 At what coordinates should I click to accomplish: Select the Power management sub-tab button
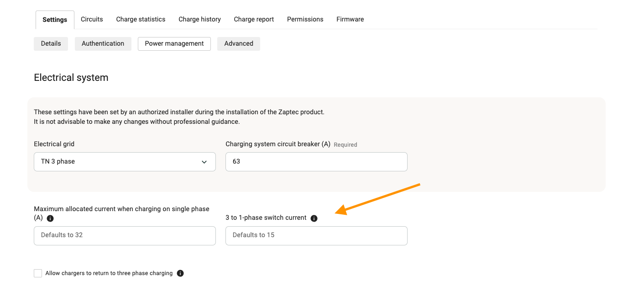[x=174, y=43]
